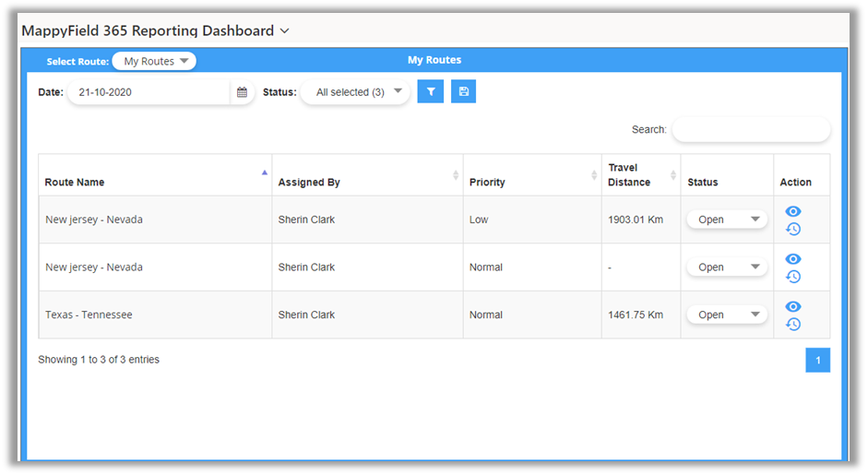Click the calendar icon beside the date field
The width and height of the screenshot is (868, 475).
(242, 92)
